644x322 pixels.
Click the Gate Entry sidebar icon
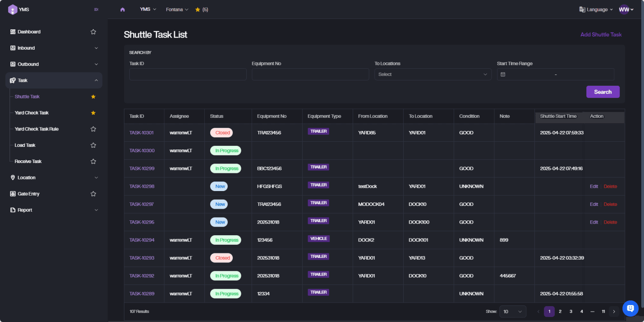(13, 194)
